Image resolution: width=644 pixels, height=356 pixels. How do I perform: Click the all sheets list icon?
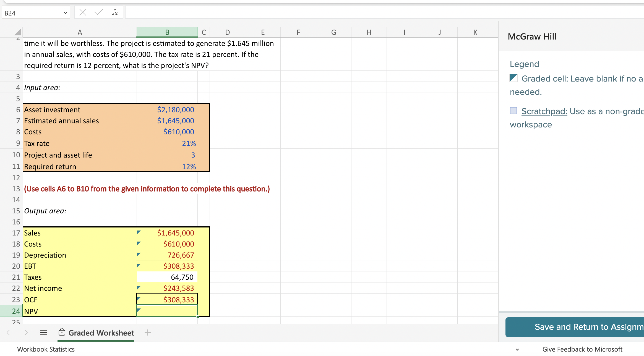point(43,333)
